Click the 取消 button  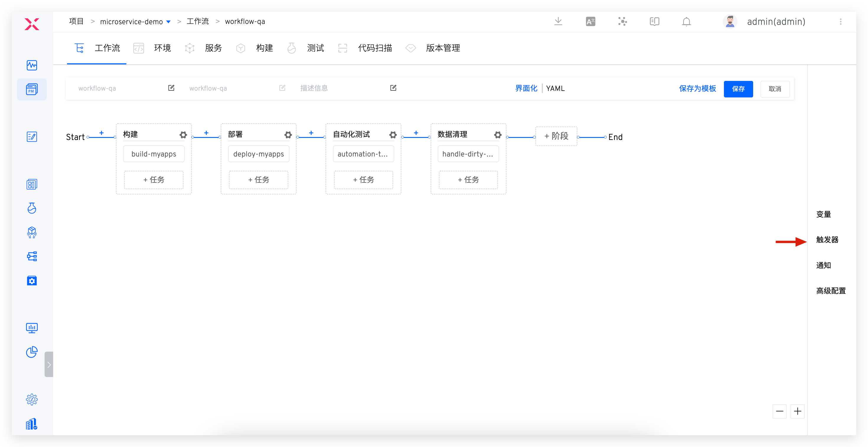[775, 89]
